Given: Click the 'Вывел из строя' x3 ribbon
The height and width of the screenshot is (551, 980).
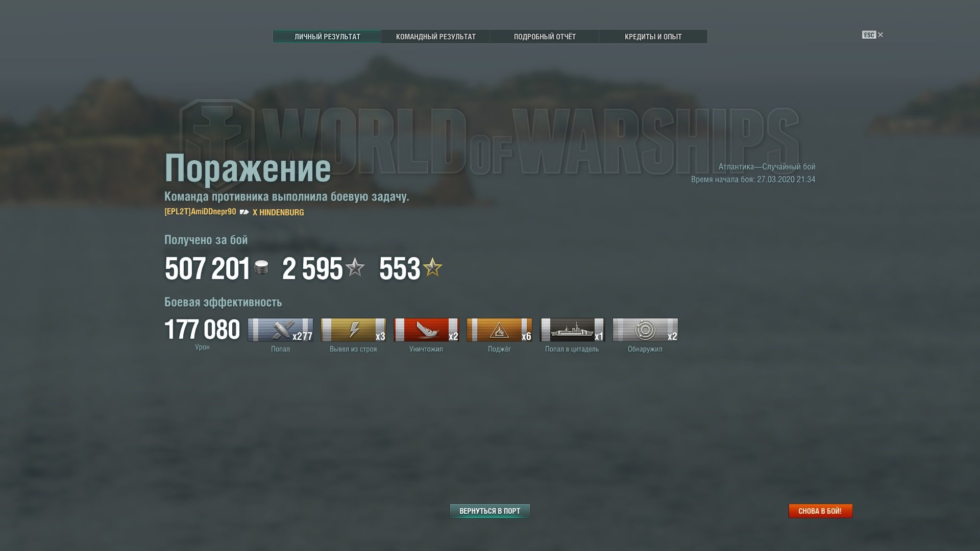Looking at the screenshot, I should (353, 330).
